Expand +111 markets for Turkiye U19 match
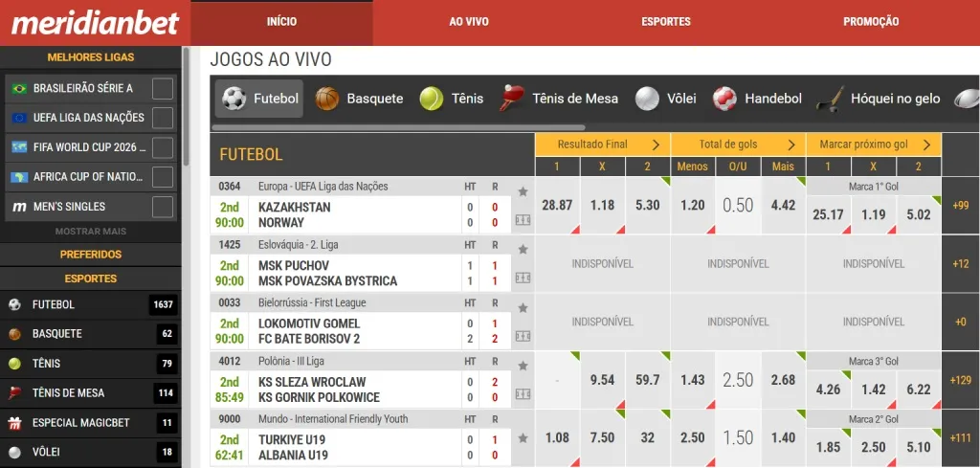This screenshot has height=468, width=980. click(x=961, y=438)
